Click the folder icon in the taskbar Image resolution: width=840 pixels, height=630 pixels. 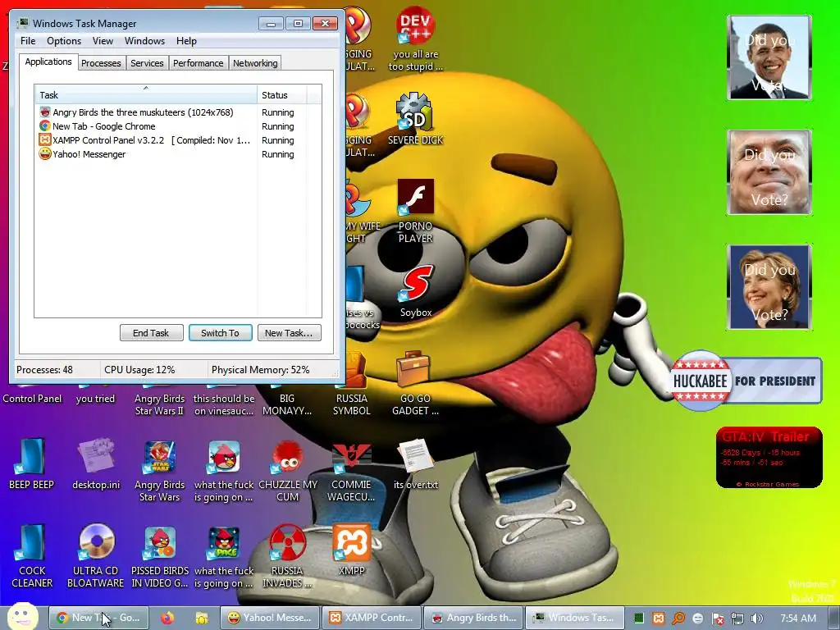202,619
